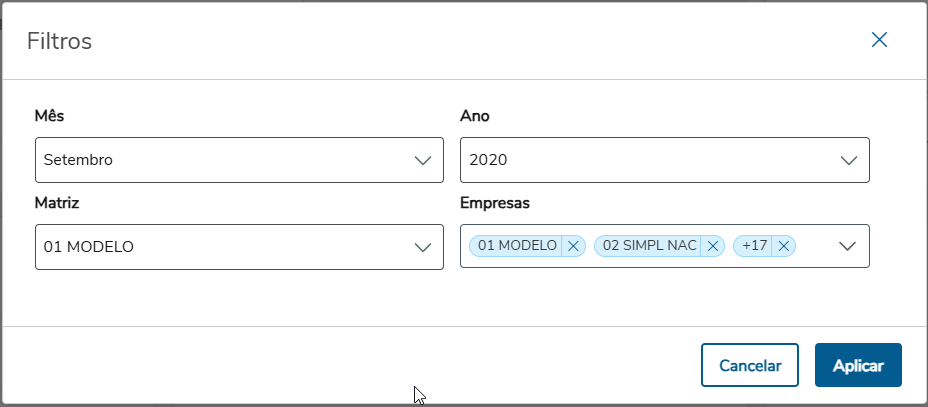Expand the Matriz dropdown chevron arrow

[x=423, y=247]
